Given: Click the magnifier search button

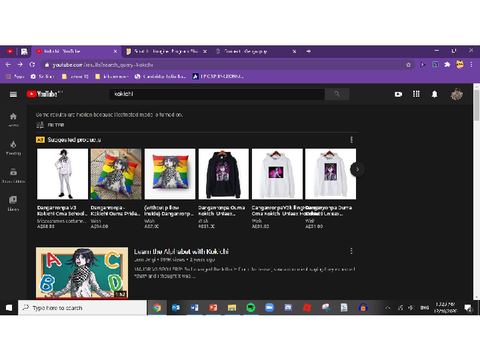Looking at the screenshot, I should coord(337,94).
